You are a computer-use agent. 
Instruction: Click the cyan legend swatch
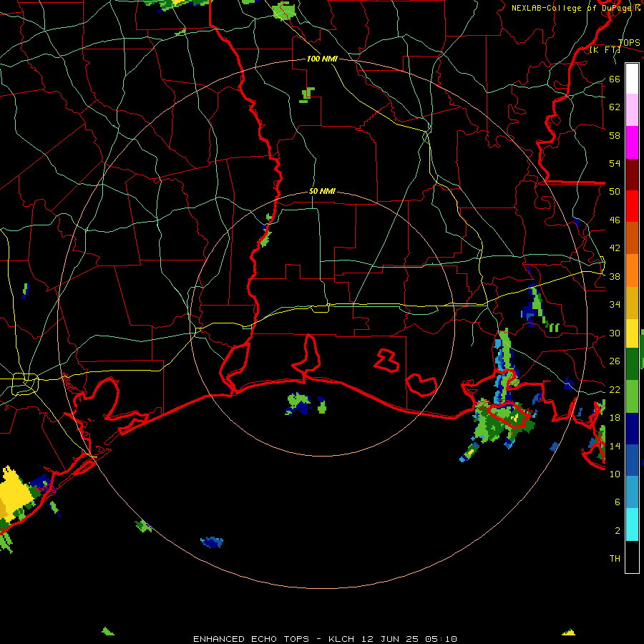(x=632, y=525)
